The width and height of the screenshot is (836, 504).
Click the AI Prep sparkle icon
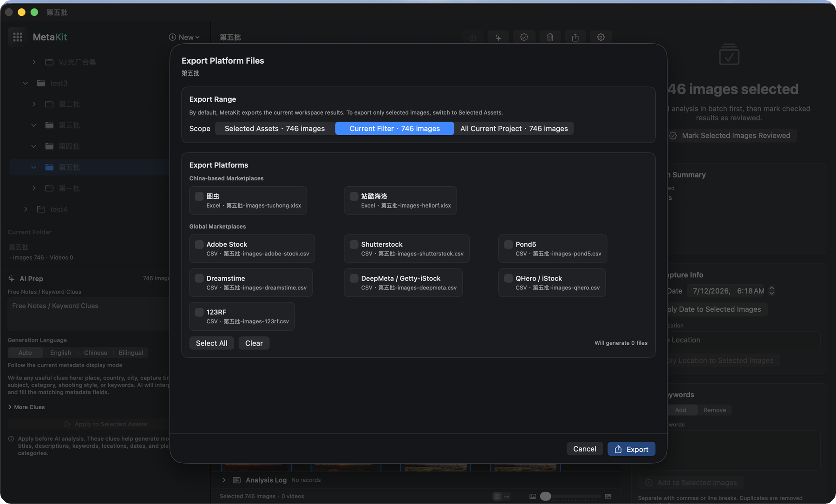pyautogui.click(x=12, y=279)
